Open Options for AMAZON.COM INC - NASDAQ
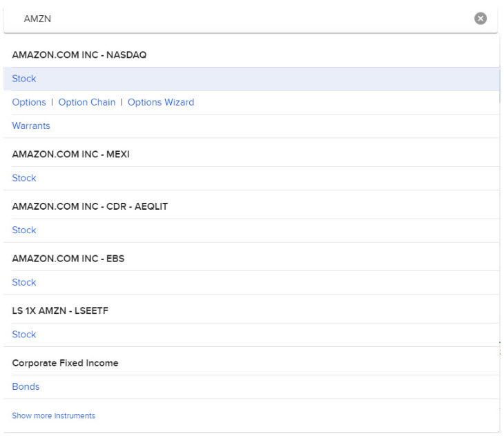Viewport: 504px width, 436px height. coord(29,102)
